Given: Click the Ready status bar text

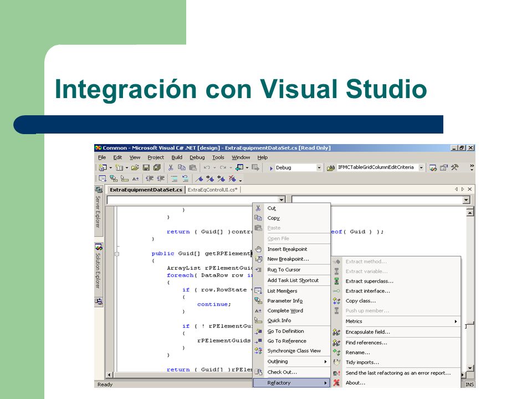Looking at the screenshot, I should [105, 385].
